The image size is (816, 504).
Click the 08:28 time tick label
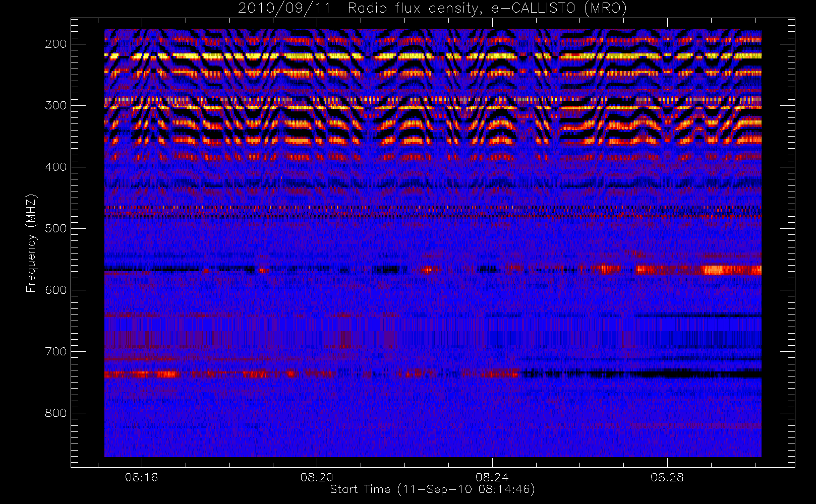667,477
